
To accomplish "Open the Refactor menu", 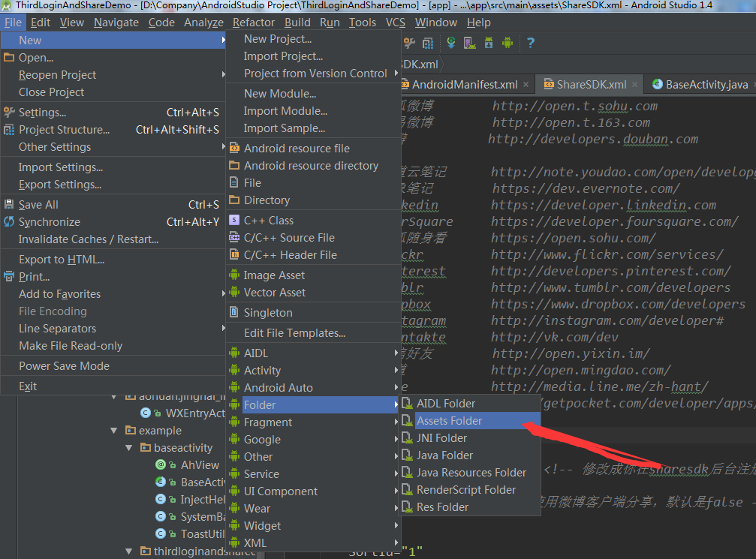I will pyautogui.click(x=254, y=23).
